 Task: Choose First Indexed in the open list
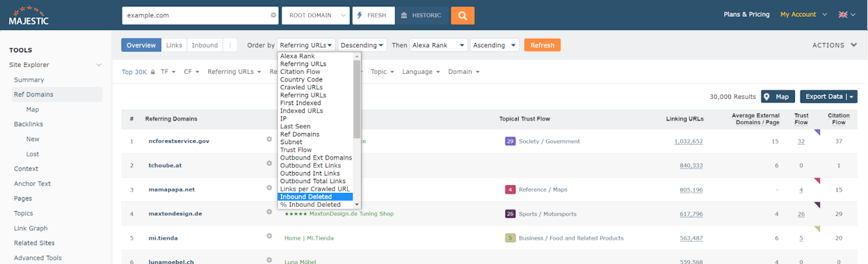[x=316, y=103]
